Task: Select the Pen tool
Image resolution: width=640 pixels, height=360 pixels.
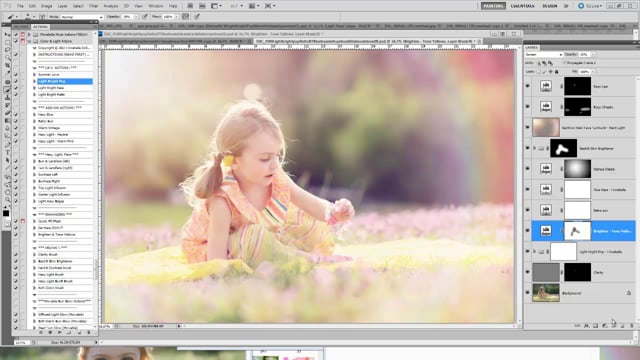Action: pos(7,144)
